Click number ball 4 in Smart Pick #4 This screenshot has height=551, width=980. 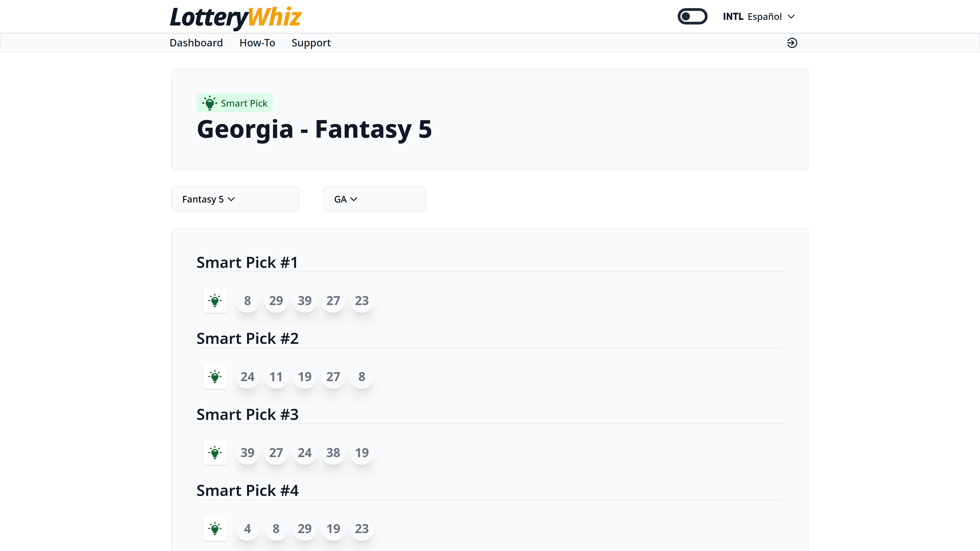[x=247, y=529]
